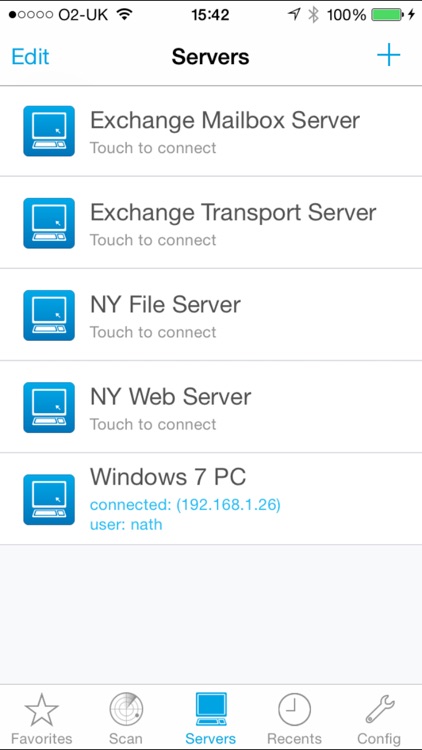Choose the NY Web Server name
This screenshot has height=750, width=422.
pyautogui.click(x=170, y=397)
